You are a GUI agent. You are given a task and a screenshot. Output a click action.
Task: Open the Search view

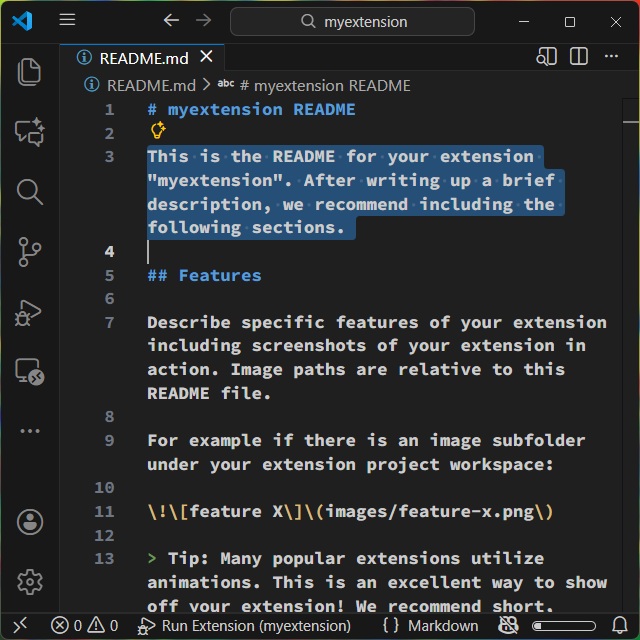pos(29,192)
